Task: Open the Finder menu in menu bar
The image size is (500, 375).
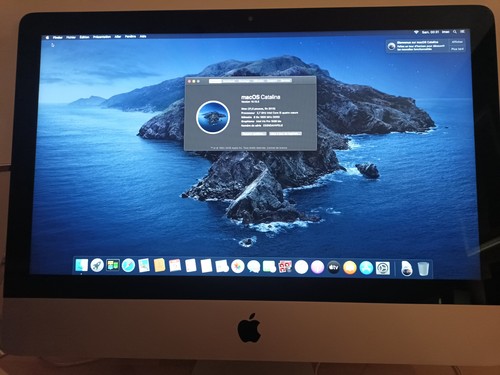Action: 58,37
